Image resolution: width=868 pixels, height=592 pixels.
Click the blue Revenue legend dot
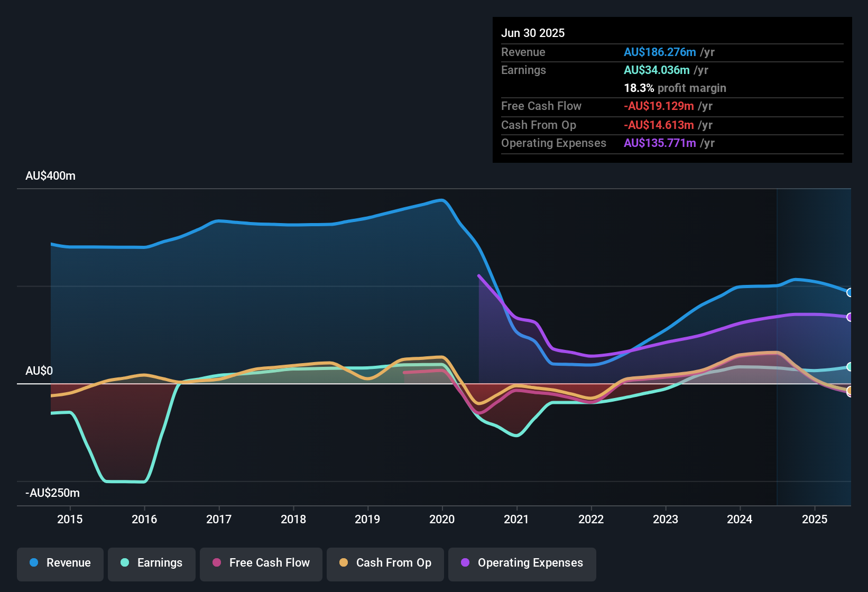coord(34,563)
